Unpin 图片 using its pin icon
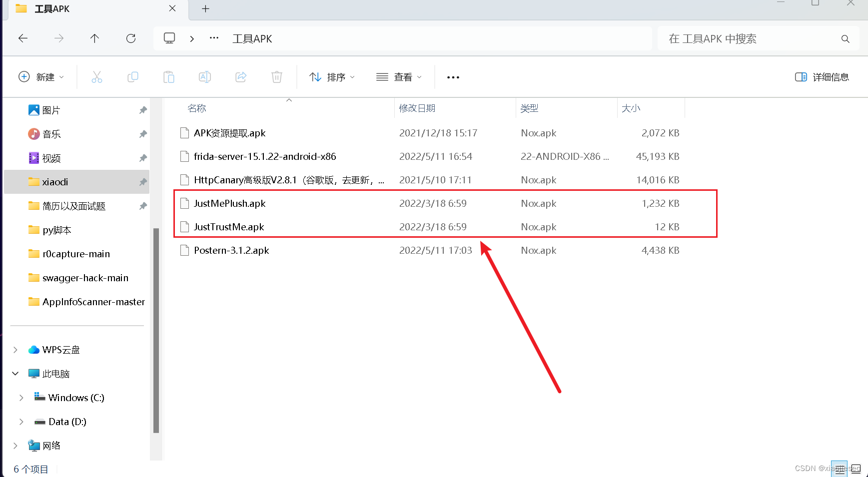The image size is (868, 477). point(143,110)
